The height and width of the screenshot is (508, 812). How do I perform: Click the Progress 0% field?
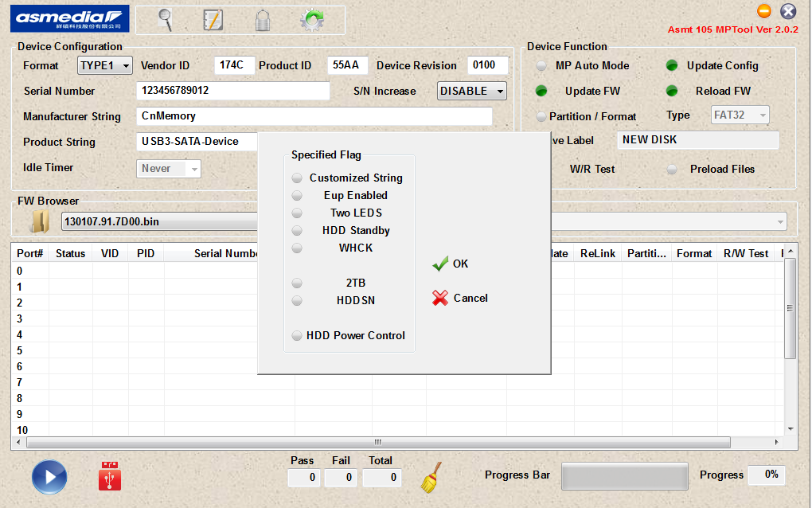[767, 475]
